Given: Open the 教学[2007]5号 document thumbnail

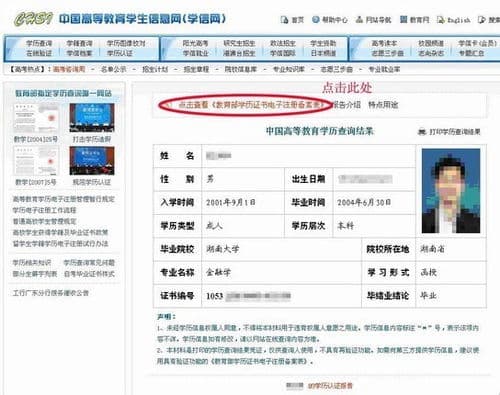Looking at the screenshot, I should pos(36,161).
